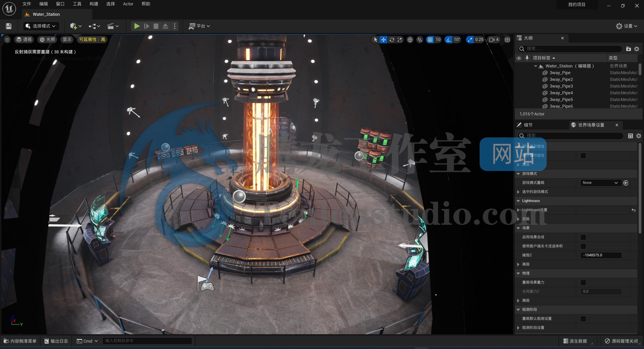
Task: Select 3way_Pipe5 in the outliner
Action: pos(561,100)
